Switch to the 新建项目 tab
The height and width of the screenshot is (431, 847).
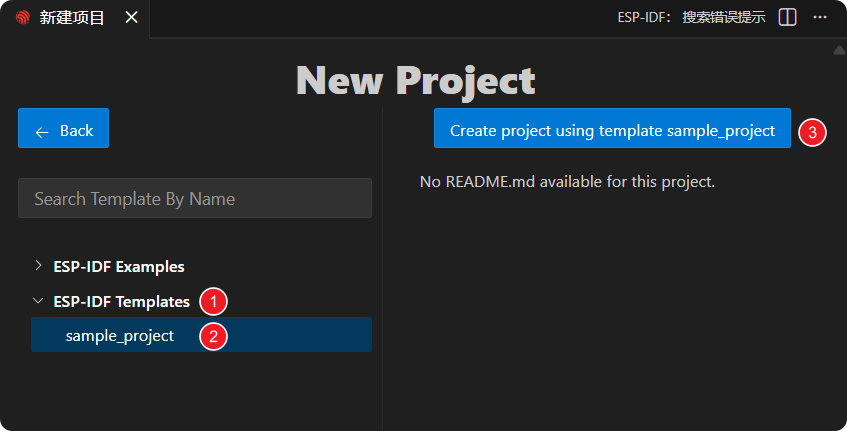tap(71, 18)
